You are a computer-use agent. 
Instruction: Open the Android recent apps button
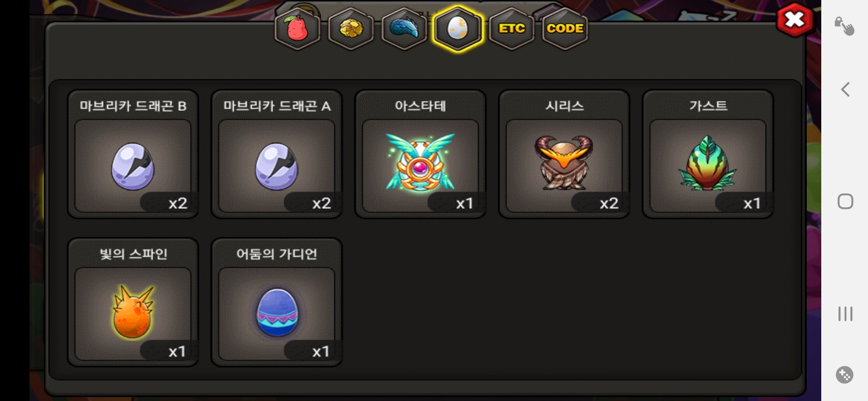coord(845,314)
